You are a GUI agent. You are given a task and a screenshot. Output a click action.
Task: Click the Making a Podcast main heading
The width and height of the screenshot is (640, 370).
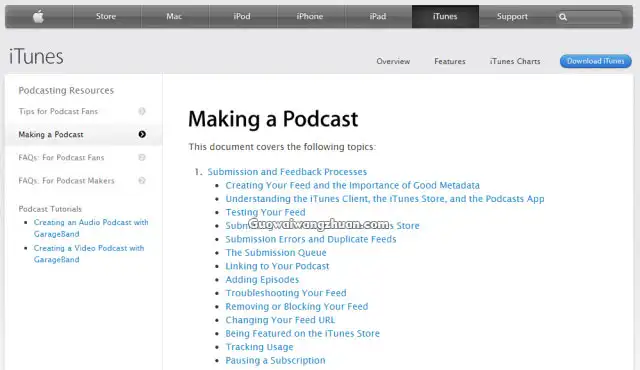click(273, 119)
